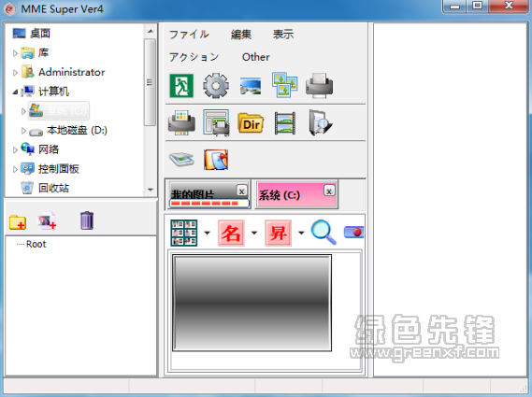Expand the 库 tree node

(x=15, y=53)
